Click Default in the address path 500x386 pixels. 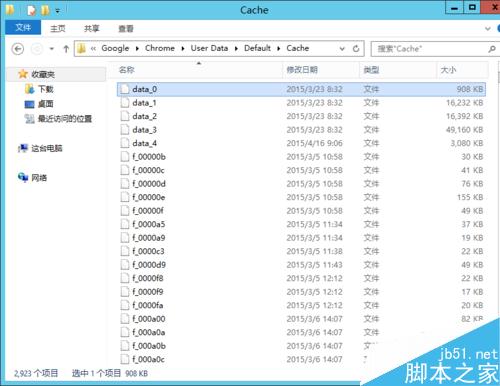tap(257, 48)
